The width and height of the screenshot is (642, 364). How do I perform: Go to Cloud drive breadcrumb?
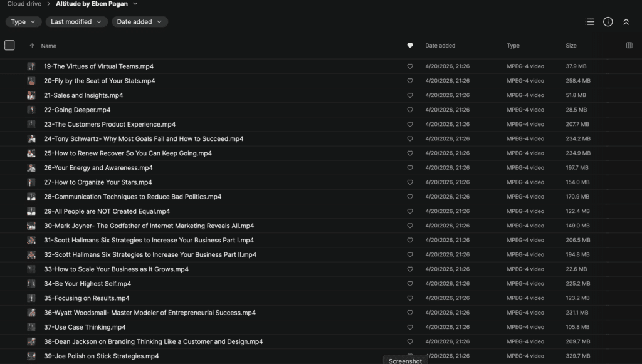click(24, 4)
